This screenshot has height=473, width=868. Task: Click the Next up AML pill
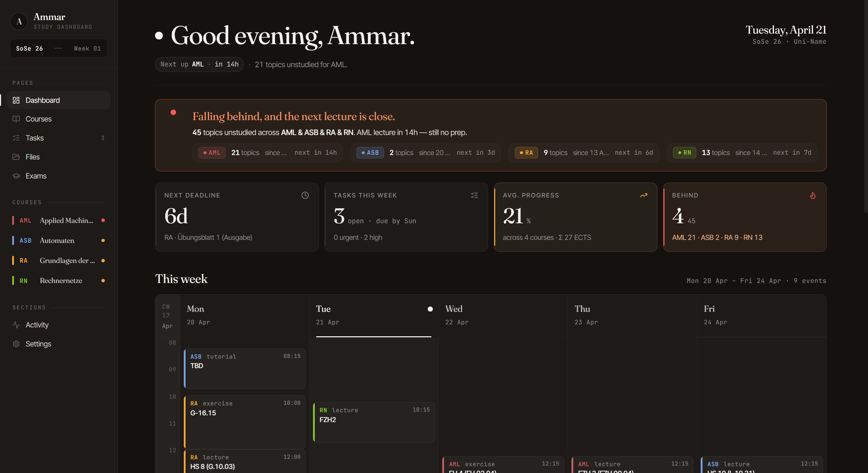click(199, 64)
